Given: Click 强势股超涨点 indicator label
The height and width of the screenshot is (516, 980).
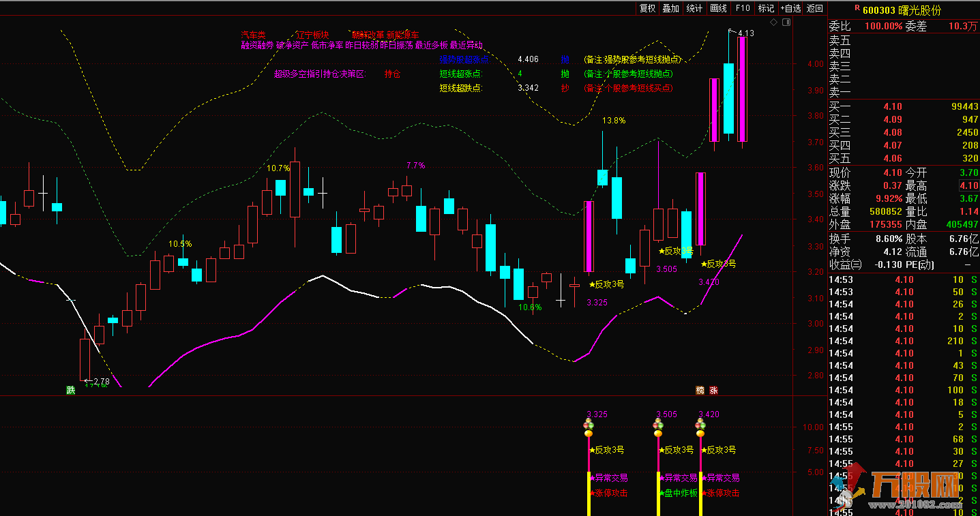Looking at the screenshot, I should point(465,60).
